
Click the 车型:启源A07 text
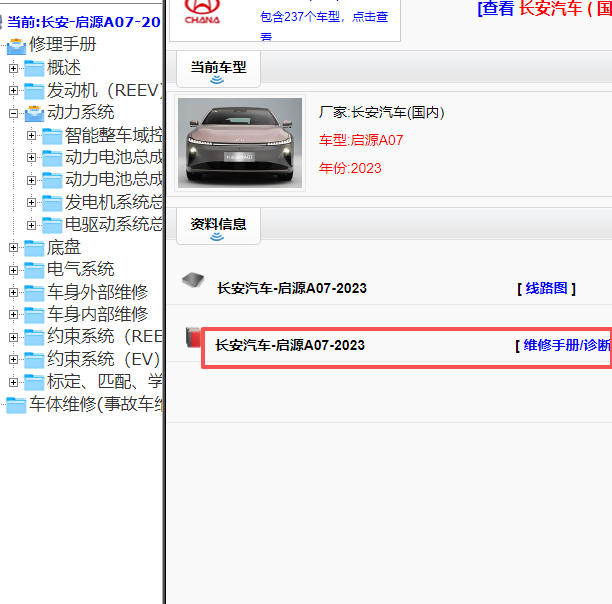pos(361,140)
